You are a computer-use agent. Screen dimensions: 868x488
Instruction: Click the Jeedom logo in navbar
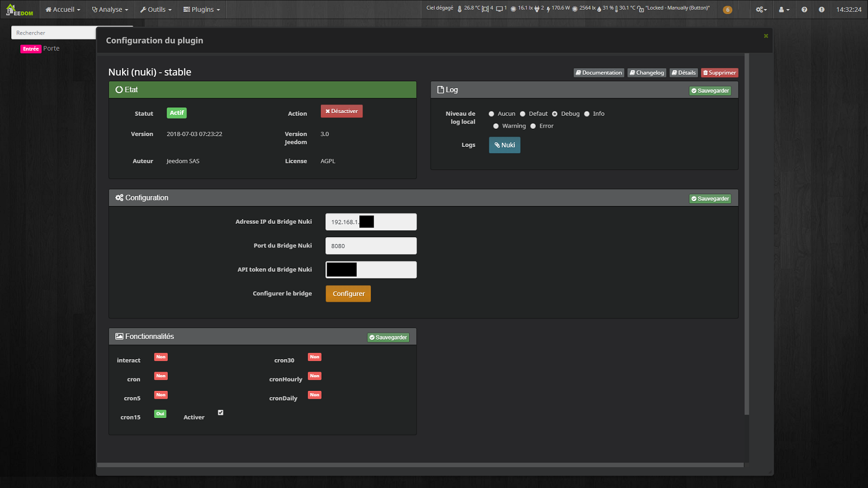(x=19, y=10)
